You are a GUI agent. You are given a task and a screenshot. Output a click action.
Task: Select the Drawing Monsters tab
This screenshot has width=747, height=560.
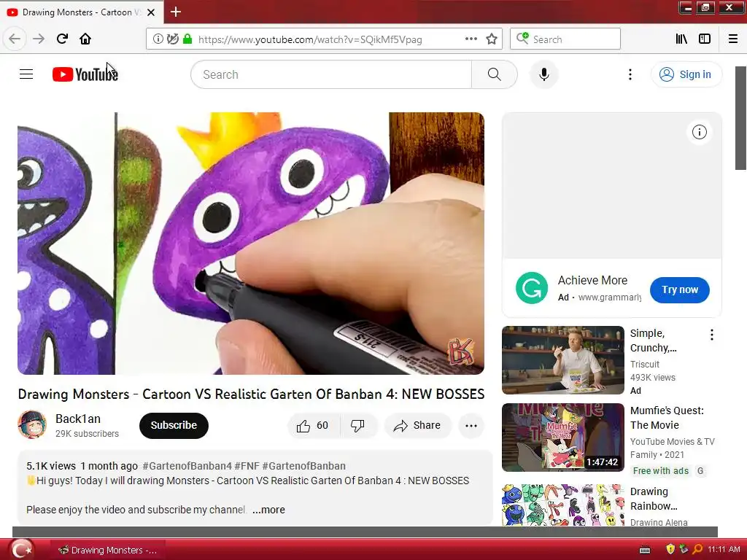tap(82, 12)
